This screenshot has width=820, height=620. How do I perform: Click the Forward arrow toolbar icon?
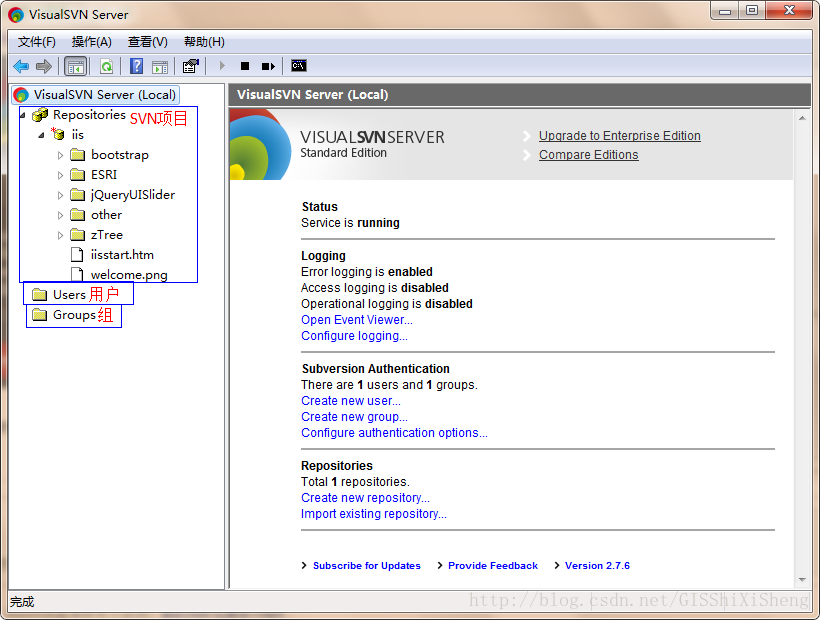coord(44,66)
